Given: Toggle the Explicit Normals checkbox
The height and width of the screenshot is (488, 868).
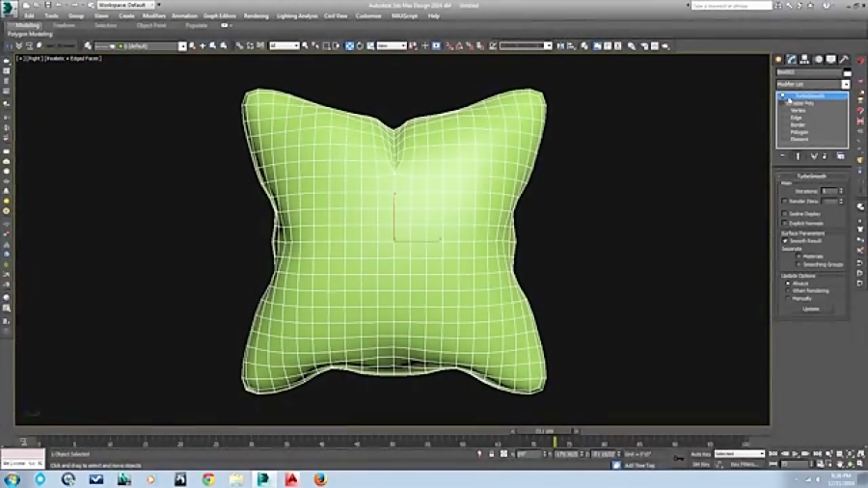Looking at the screenshot, I should pyautogui.click(x=785, y=223).
